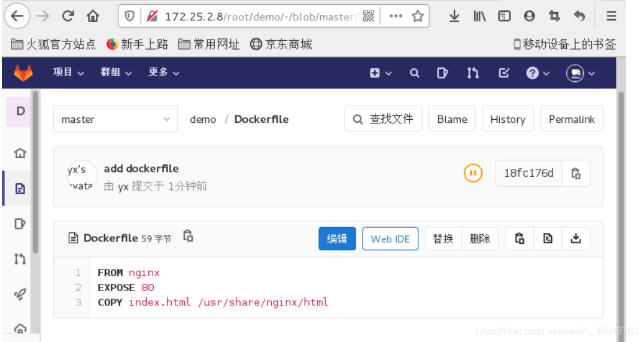Open 火狐官方站点 bookmark folder
This screenshot has height=342, width=644.
[x=53, y=44]
